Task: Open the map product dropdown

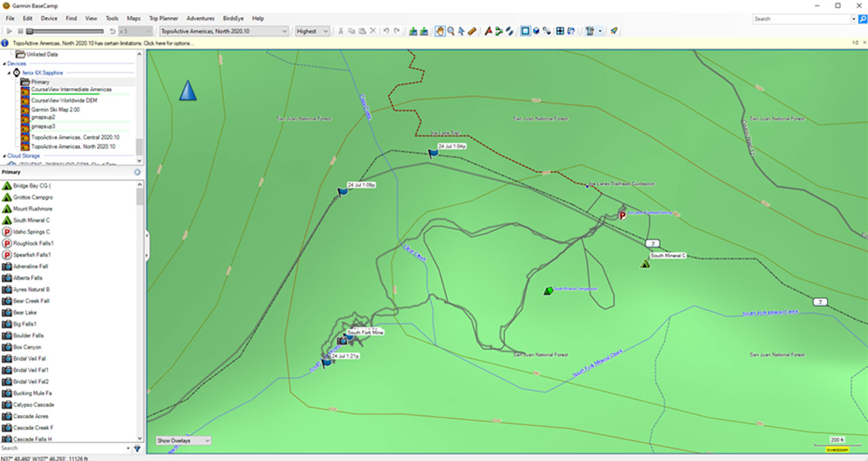Action: pos(224,31)
